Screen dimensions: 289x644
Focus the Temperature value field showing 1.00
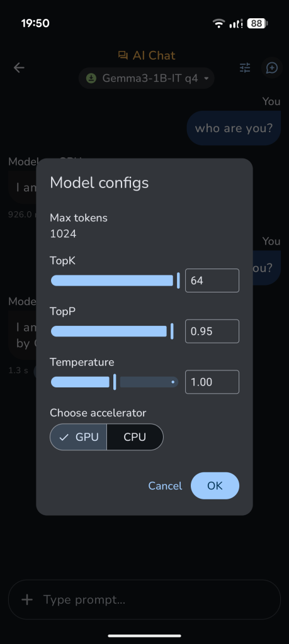coord(212,382)
